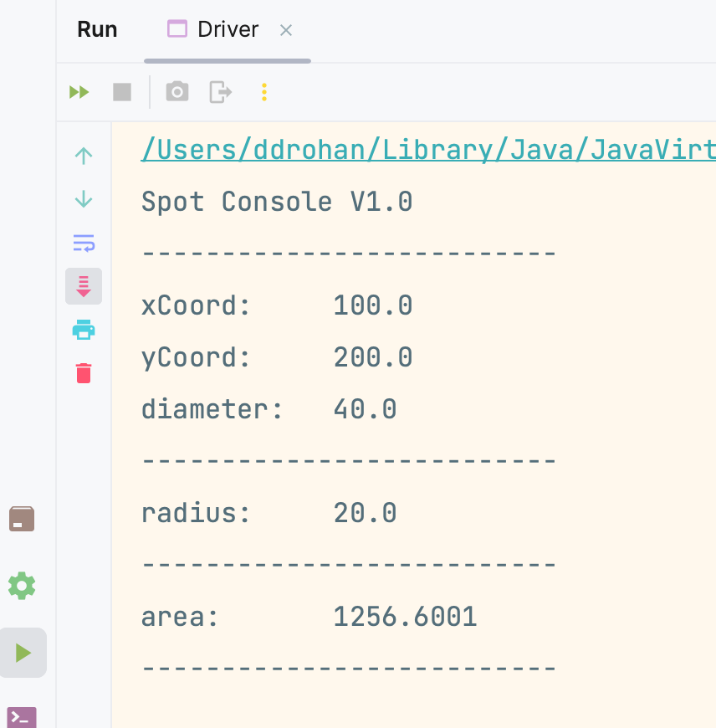Click the Exit icon beside the camera
Screen dimensions: 716x728
(220, 92)
